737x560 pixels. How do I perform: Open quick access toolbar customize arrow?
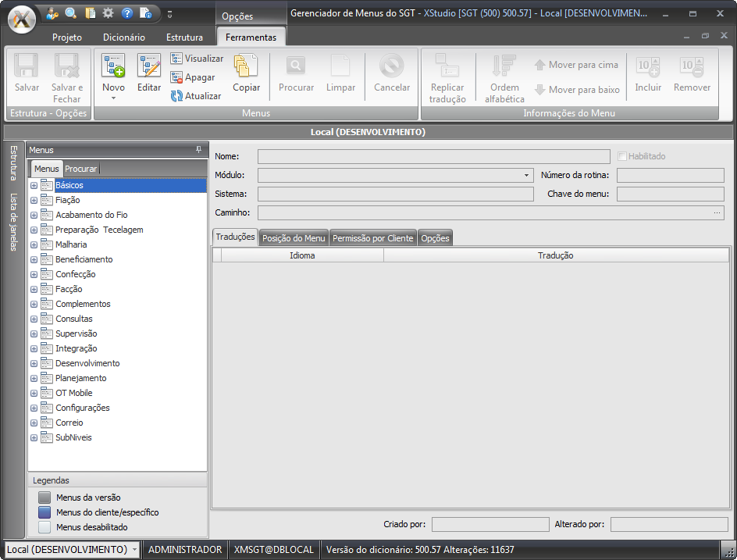(x=169, y=15)
